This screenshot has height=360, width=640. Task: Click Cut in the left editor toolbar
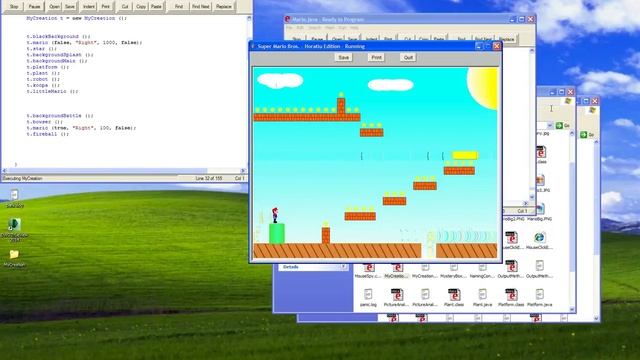pos(125,7)
